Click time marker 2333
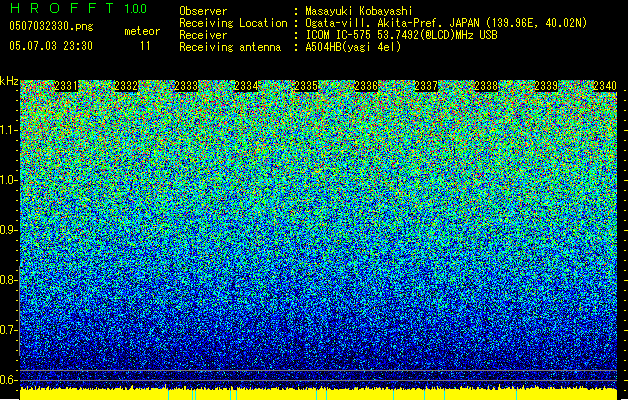Image resolution: width=629 pixels, height=400 pixels. (186, 86)
